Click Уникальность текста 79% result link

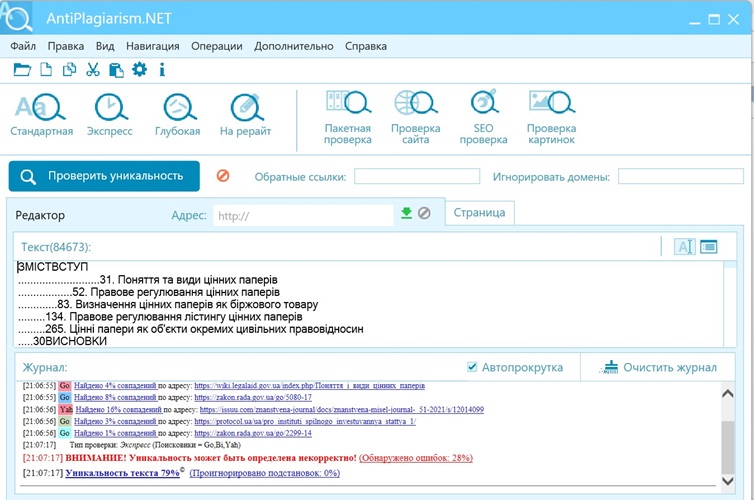(x=123, y=473)
